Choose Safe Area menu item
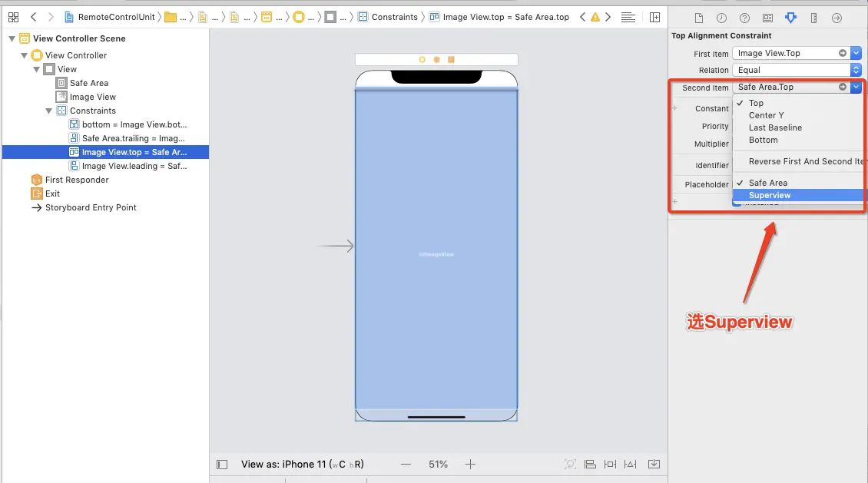The image size is (868, 483). (768, 183)
